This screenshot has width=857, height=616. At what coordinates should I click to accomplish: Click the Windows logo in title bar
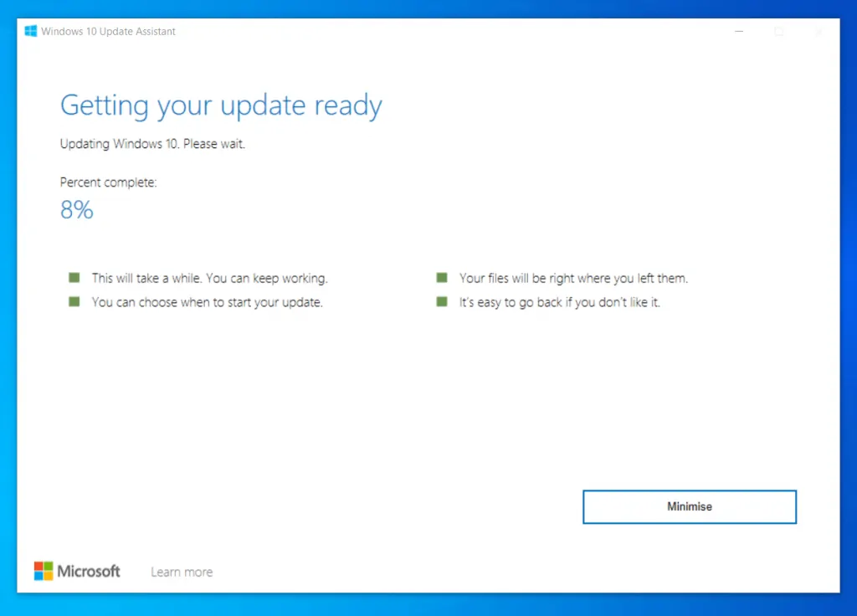pos(31,31)
